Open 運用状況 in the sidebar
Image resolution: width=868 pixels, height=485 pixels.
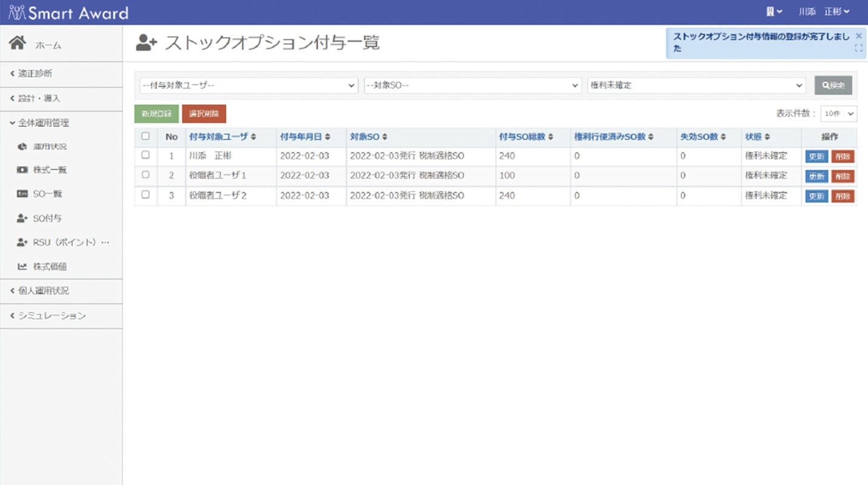tap(50, 147)
